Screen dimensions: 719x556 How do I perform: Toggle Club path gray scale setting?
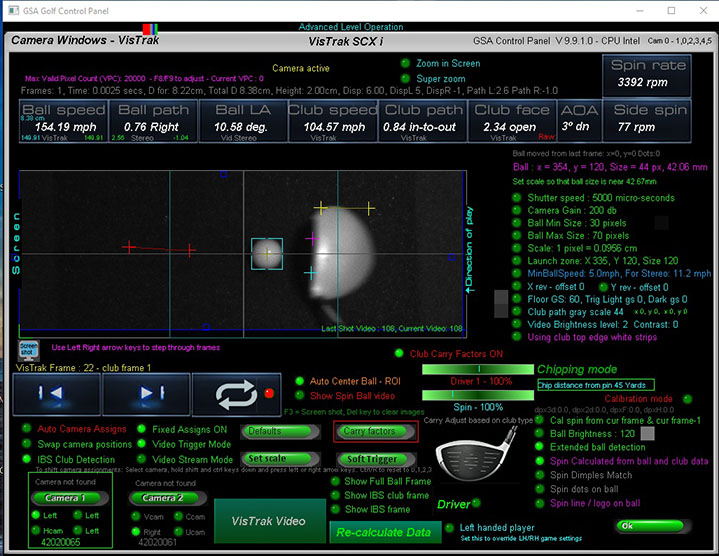point(517,311)
